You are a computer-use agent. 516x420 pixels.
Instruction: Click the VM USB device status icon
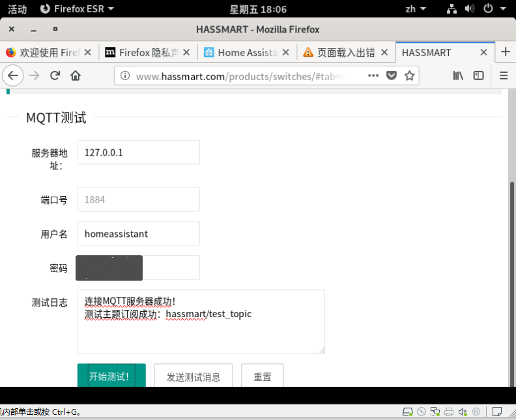click(476, 412)
